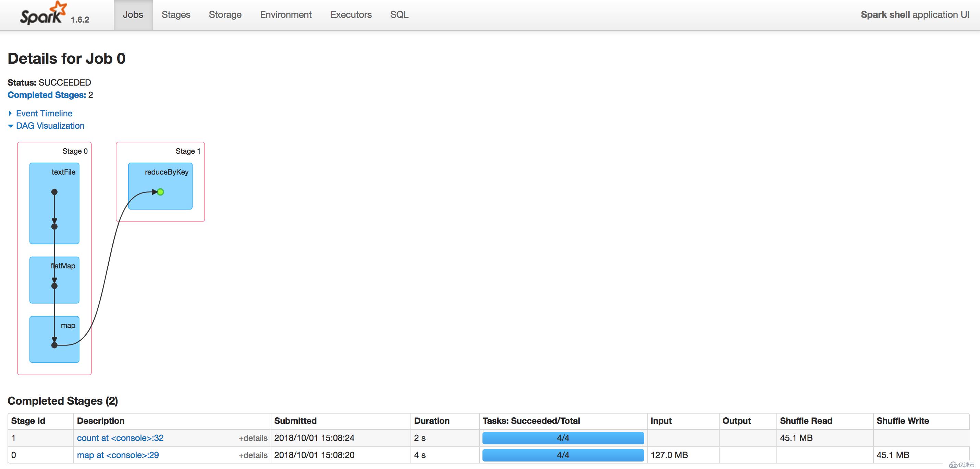Click submitted time 2018/10/01 15:08:20

(314, 455)
